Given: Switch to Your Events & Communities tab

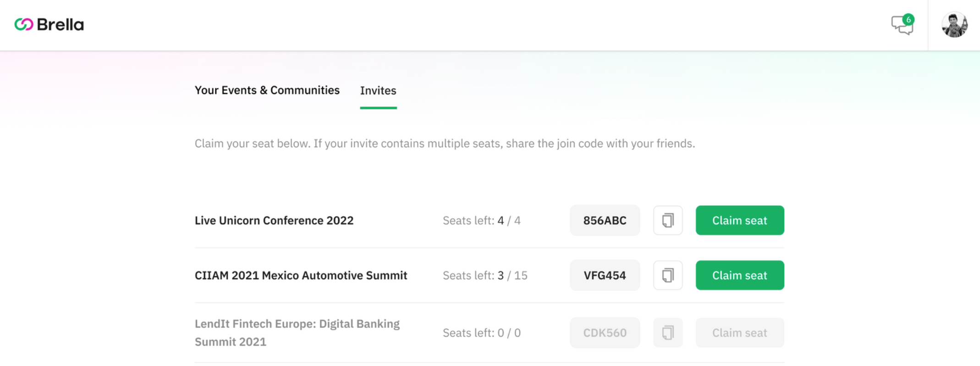Looking at the screenshot, I should click(x=267, y=90).
